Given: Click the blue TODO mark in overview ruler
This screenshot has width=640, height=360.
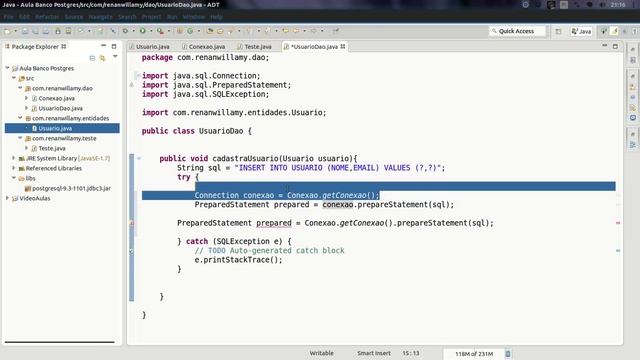Looking at the screenshot, I should click(618, 251).
